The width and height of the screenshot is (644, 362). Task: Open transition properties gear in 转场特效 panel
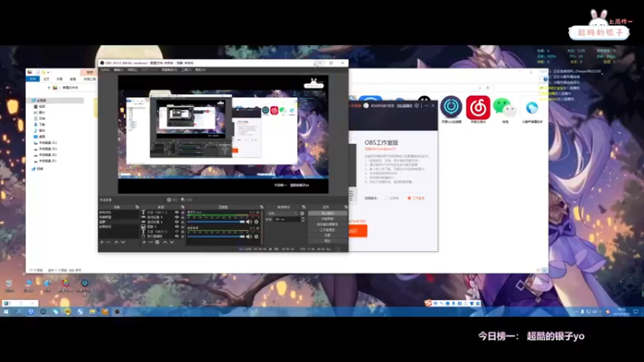pos(303,213)
